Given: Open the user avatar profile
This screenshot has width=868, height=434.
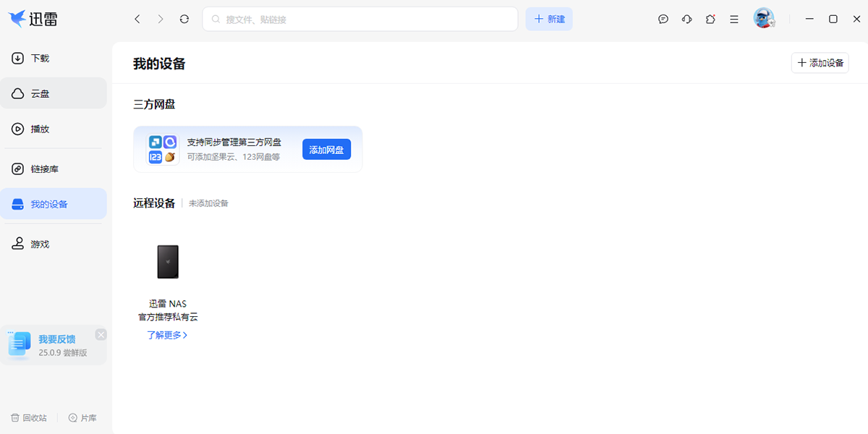Looking at the screenshot, I should pyautogui.click(x=763, y=18).
